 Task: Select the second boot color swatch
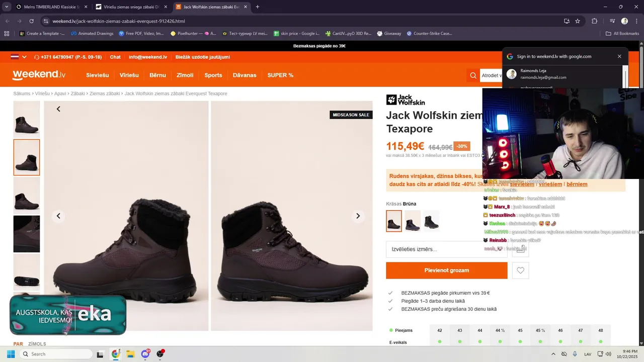(x=413, y=221)
